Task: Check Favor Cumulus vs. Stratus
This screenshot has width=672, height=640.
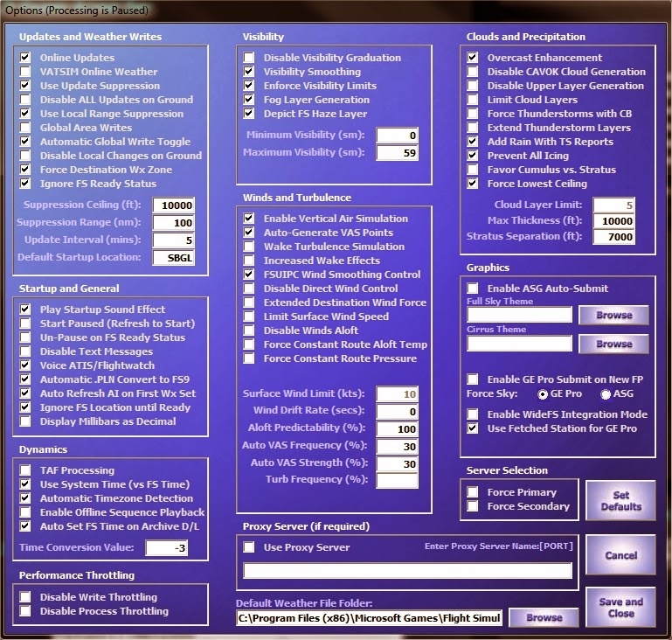Action: [472, 170]
